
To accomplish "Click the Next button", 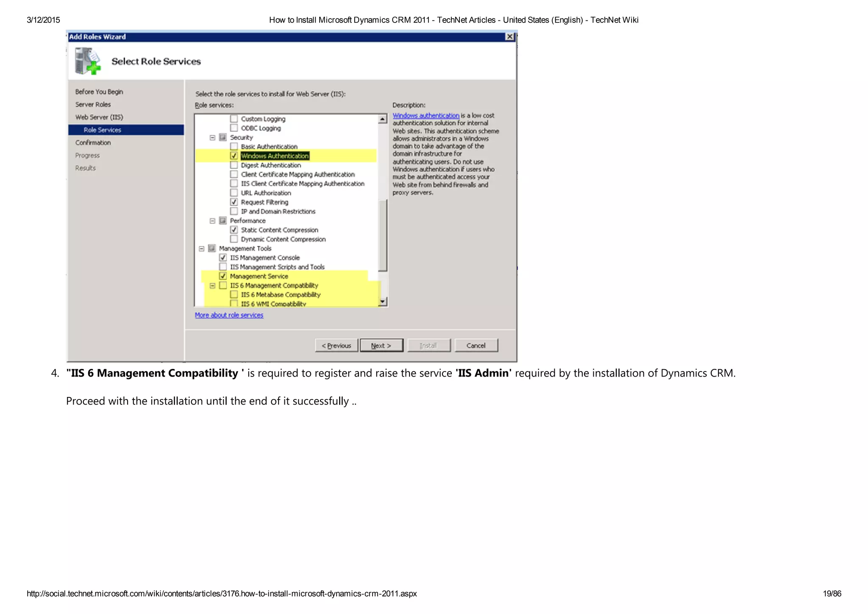I will [381, 345].
